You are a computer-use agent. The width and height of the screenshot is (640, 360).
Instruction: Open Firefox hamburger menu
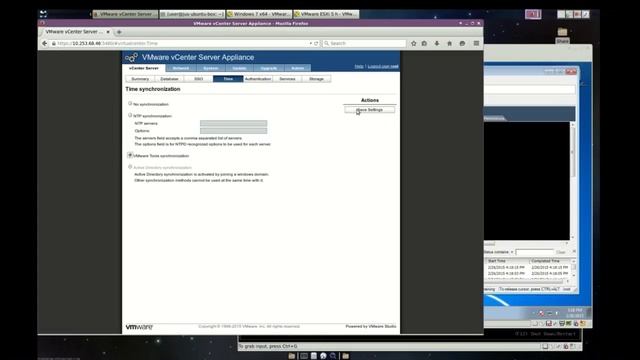pos(476,43)
